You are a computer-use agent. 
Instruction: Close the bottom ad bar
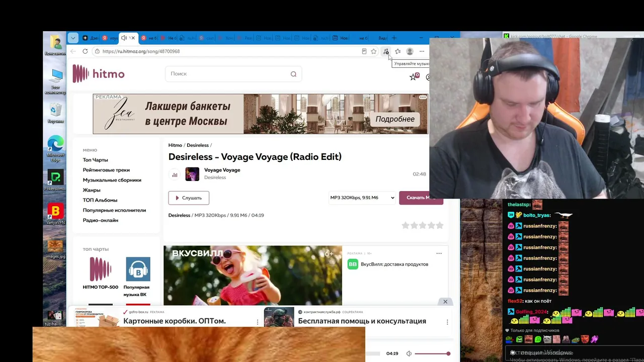(x=445, y=302)
